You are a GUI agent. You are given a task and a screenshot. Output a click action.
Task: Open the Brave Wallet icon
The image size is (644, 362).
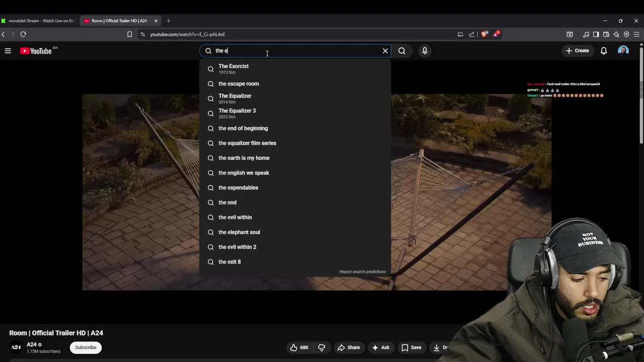click(606, 34)
